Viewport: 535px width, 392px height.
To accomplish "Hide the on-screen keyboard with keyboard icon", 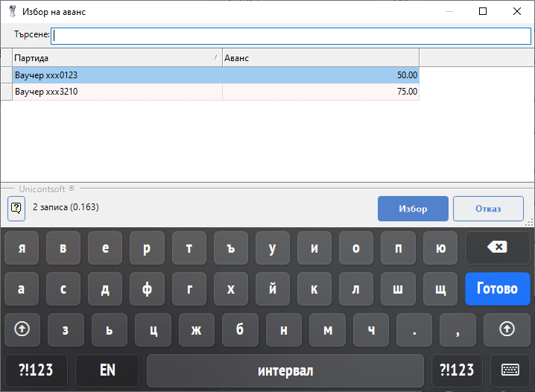I will tap(510, 370).
